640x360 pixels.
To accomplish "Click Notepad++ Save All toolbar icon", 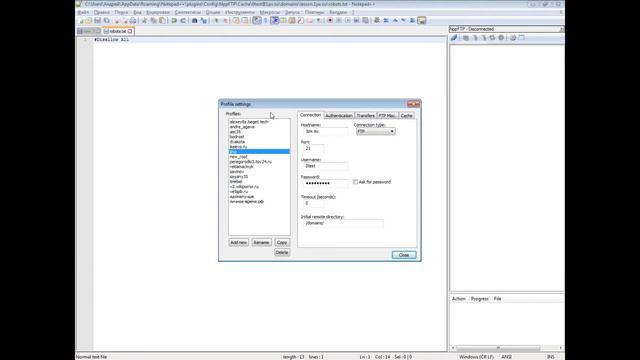I will [x=107, y=20].
